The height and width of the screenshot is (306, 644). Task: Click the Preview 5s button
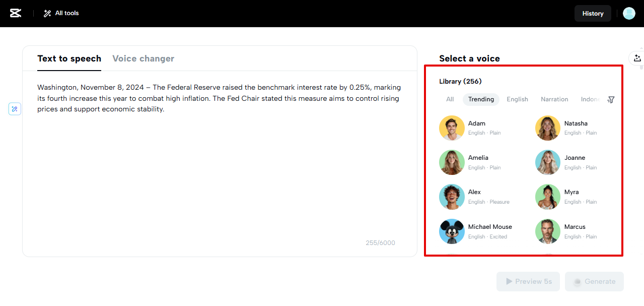(528, 281)
